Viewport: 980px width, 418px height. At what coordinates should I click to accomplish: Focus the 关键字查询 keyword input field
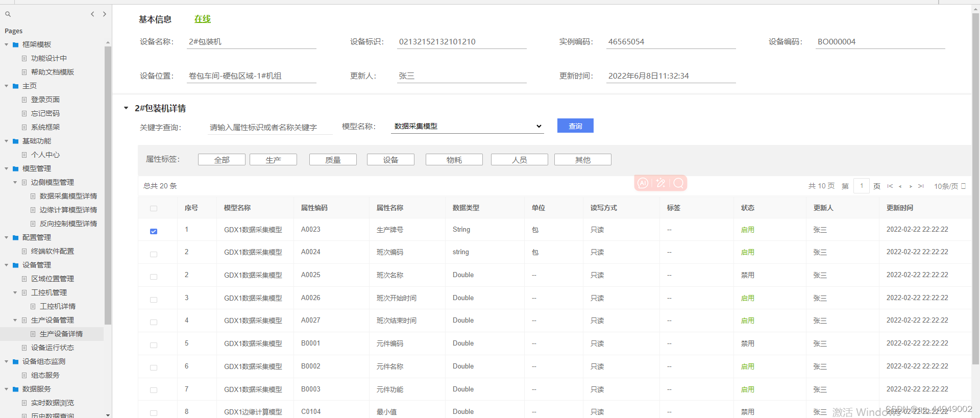pos(270,127)
